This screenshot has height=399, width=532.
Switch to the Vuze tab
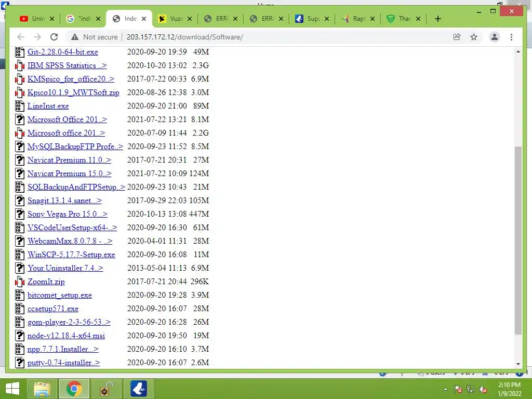[170, 19]
